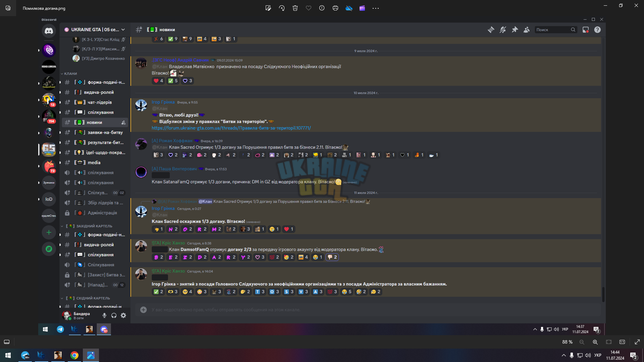Collapse the ЗАХІДНИЙ КАРТЕЛЬ category

[87, 226]
